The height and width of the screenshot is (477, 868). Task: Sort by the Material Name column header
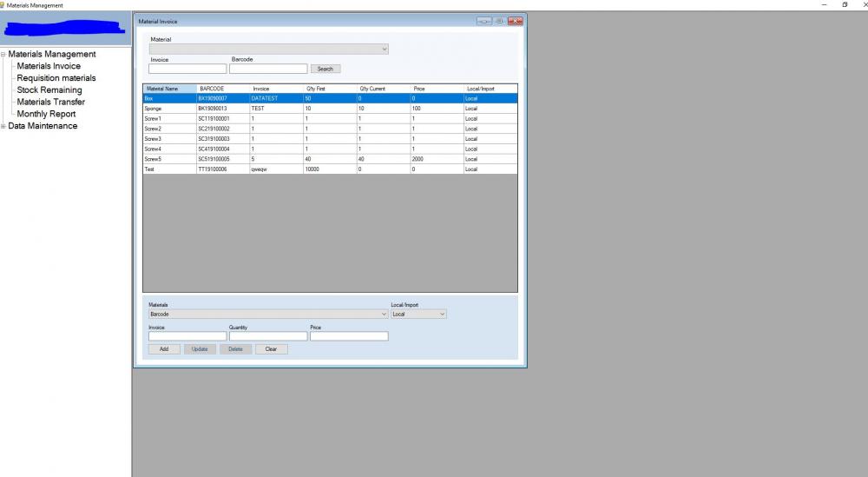coord(169,89)
